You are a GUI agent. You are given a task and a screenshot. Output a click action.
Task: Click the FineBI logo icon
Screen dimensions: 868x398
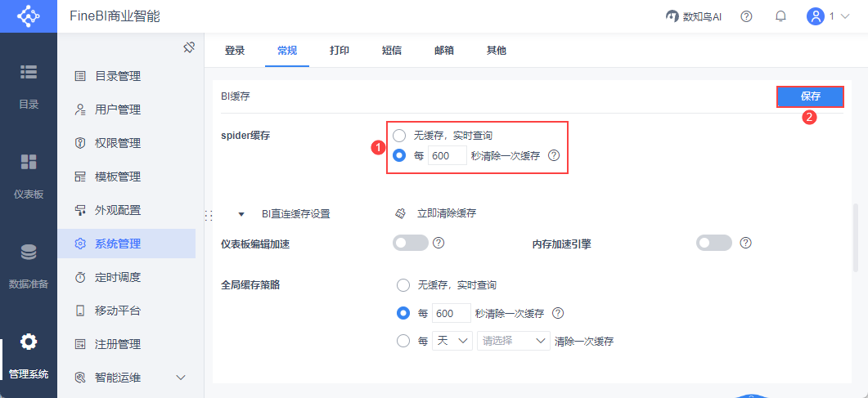click(28, 16)
